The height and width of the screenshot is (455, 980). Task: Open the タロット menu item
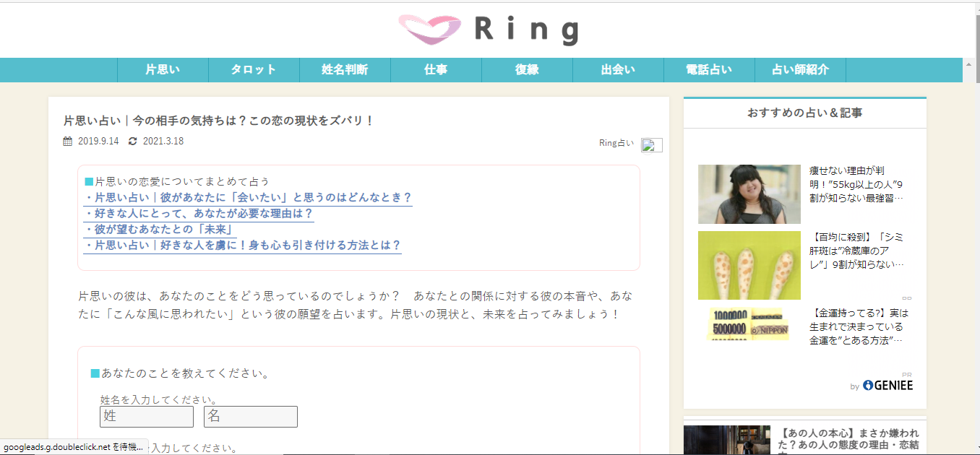point(254,70)
